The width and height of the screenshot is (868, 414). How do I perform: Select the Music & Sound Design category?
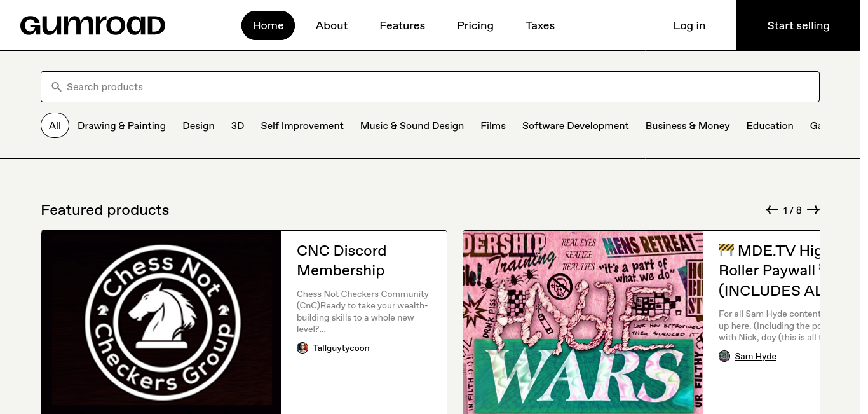(412, 126)
